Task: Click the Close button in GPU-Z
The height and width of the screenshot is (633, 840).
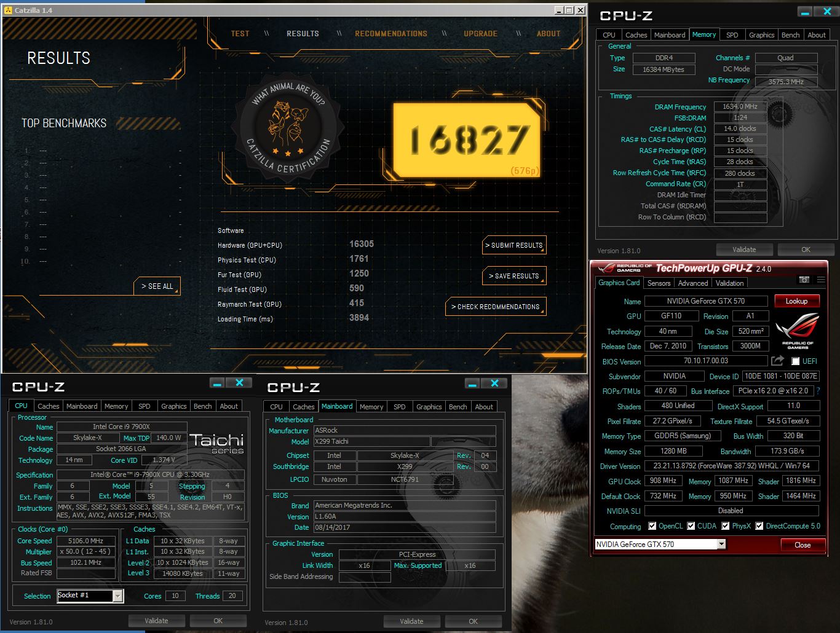Action: [802, 545]
